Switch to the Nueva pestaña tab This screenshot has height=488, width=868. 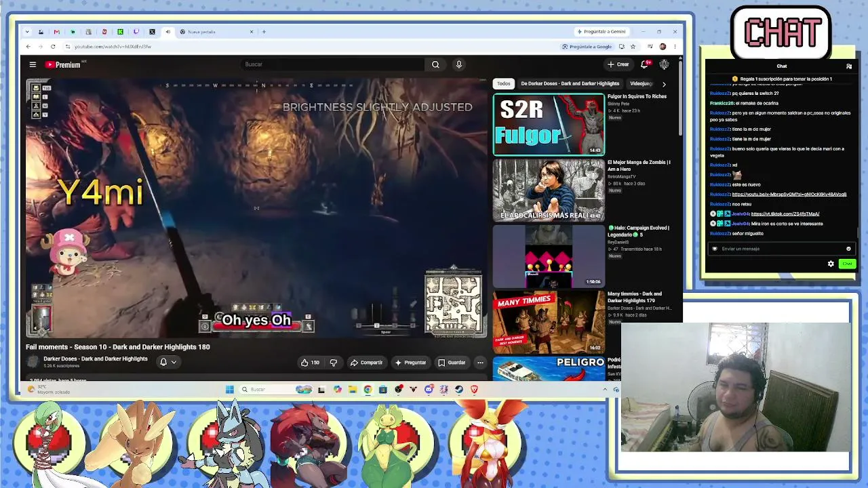[x=216, y=32]
